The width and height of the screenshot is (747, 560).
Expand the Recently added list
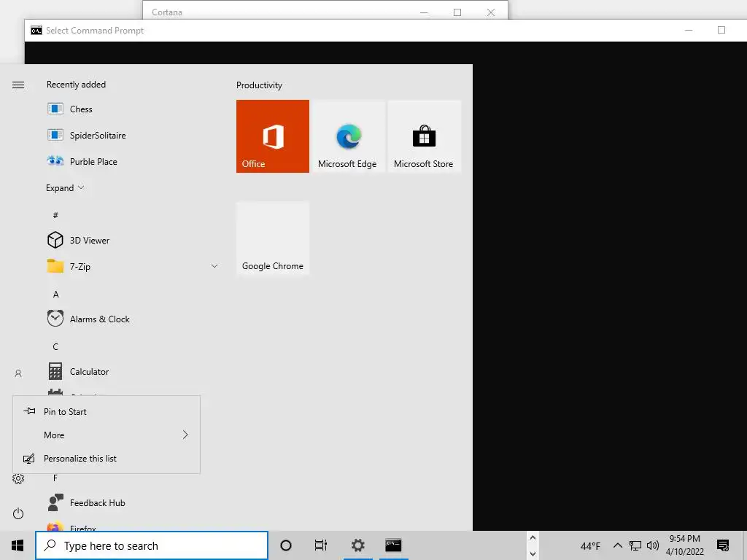65,187
